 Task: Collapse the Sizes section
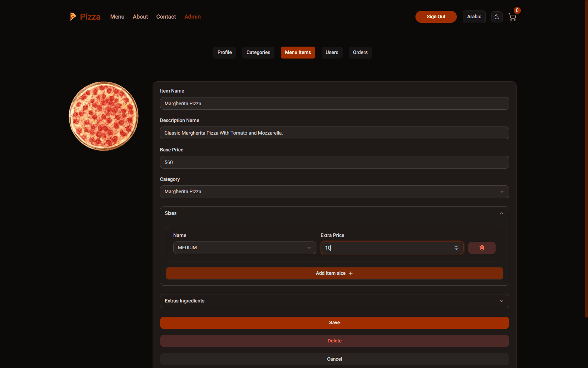[x=334, y=213]
